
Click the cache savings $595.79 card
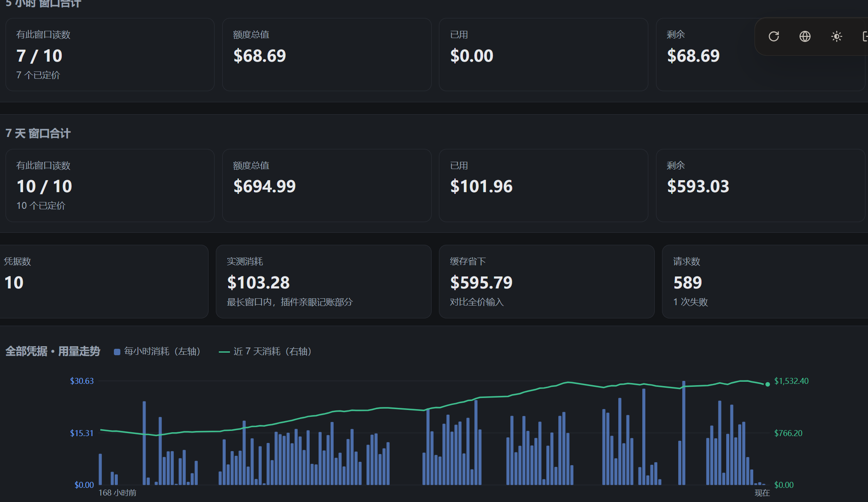(x=547, y=282)
